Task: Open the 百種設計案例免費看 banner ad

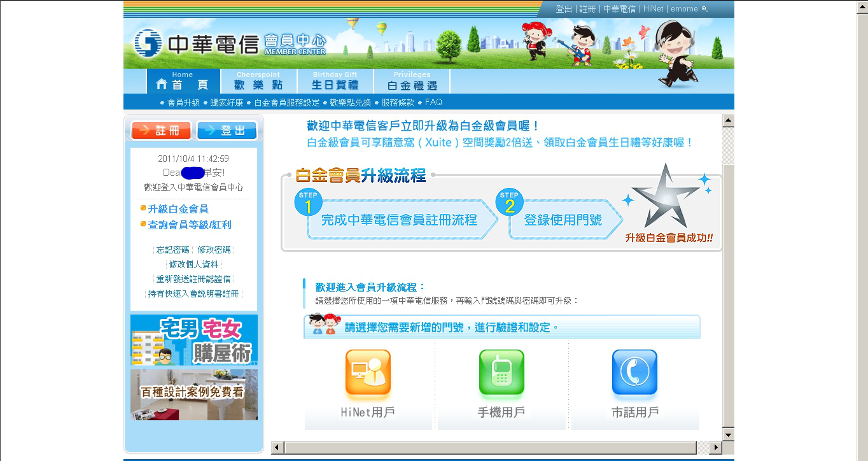Action: pos(194,395)
